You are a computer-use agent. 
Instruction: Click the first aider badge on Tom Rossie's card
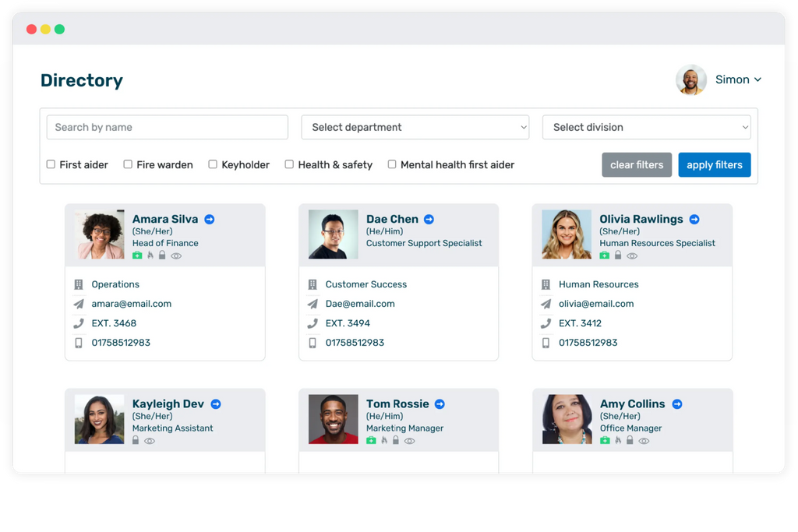point(371,441)
